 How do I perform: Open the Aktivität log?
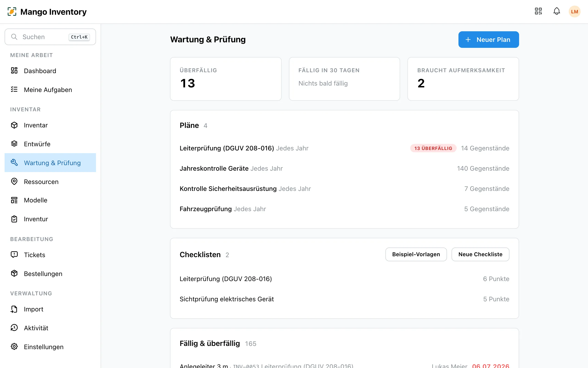[x=50, y=328]
